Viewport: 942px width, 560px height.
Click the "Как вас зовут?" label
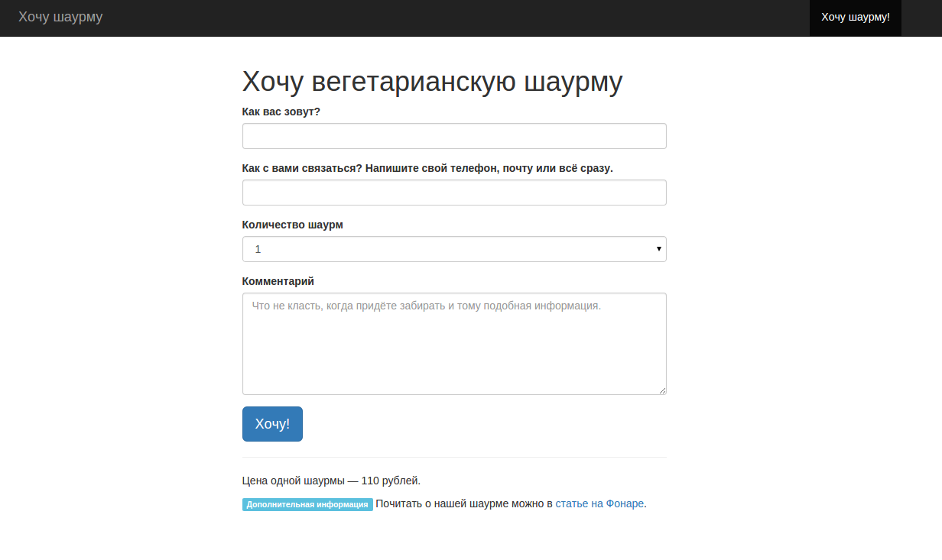[x=281, y=112]
